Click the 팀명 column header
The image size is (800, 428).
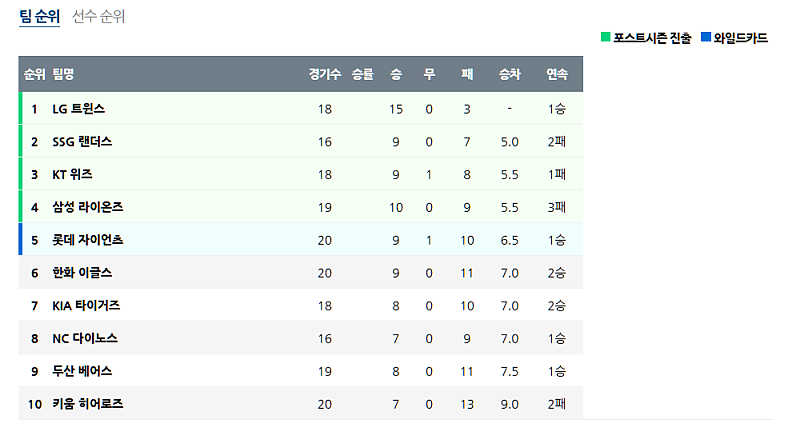click(x=63, y=74)
